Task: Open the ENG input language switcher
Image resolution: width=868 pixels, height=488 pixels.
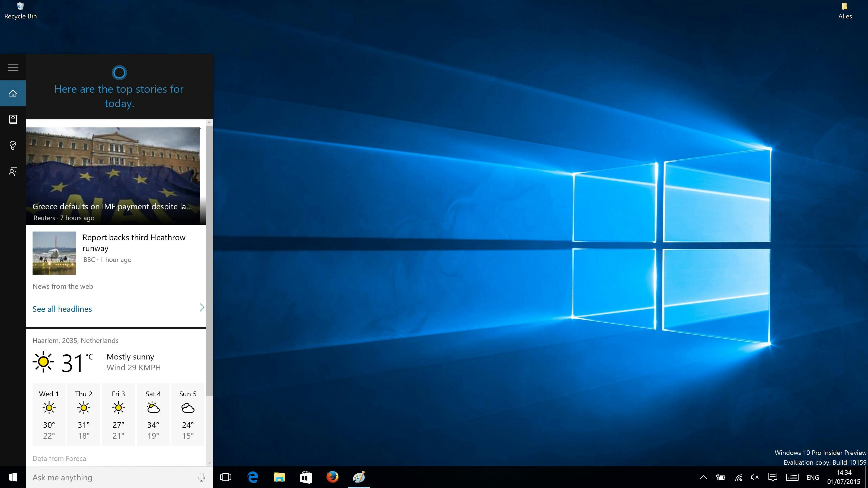Action: click(813, 477)
